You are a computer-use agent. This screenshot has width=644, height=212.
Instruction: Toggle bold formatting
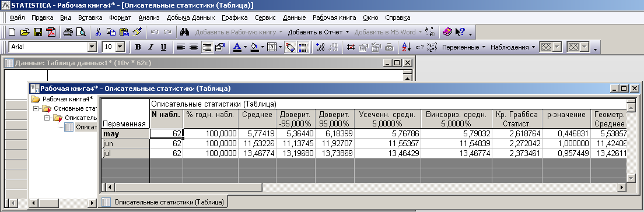tap(138, 47)
